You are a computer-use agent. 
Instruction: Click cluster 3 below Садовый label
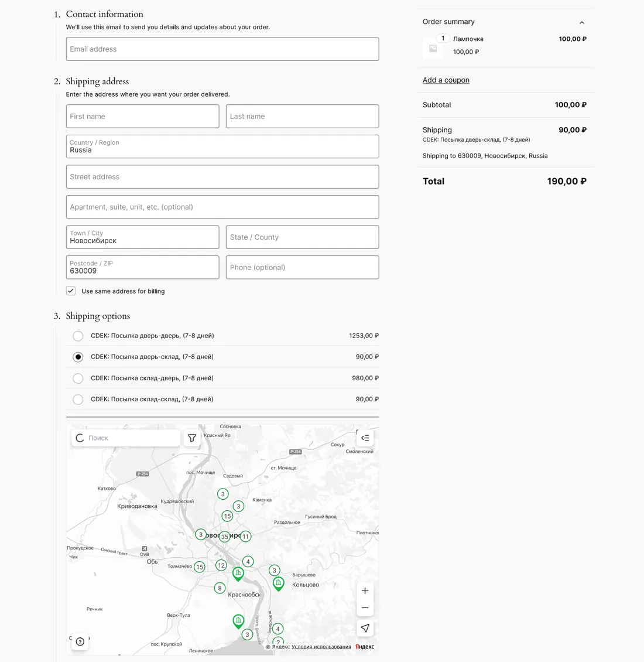pos(223,494)
